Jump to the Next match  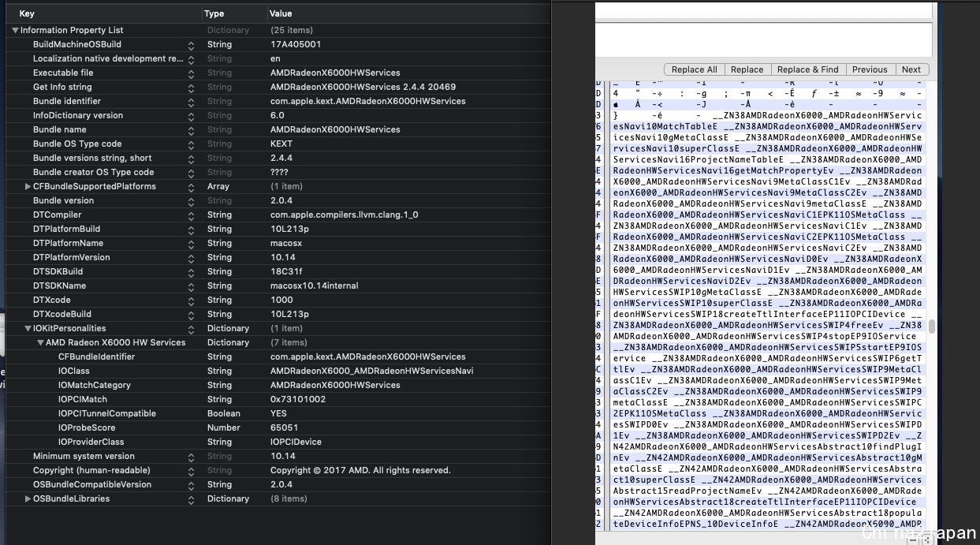911,69
